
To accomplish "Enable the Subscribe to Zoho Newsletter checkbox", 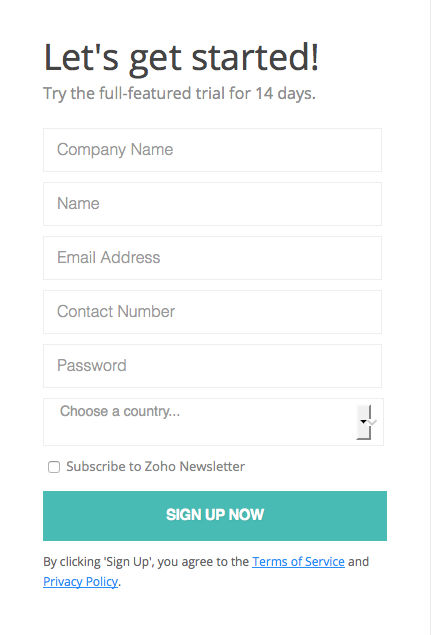I will [x=54, y=467].
